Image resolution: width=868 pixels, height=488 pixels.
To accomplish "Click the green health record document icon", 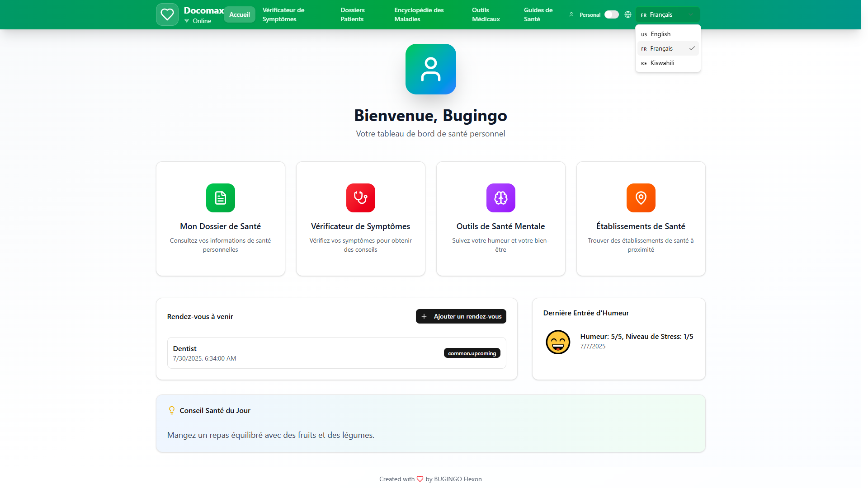I will [x=220, y=198].
